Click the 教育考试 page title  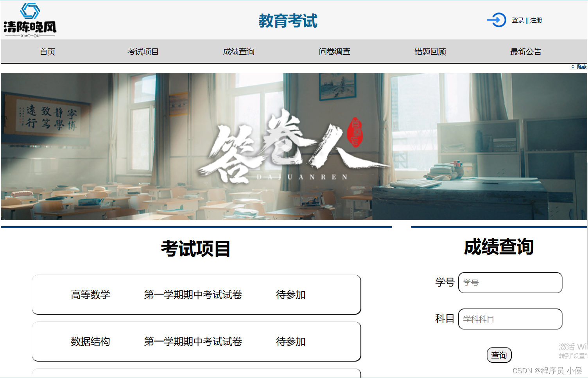pos(288,21)
